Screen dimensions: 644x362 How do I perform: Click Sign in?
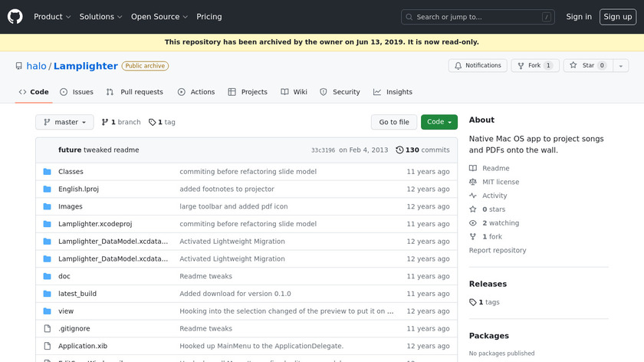579,17
